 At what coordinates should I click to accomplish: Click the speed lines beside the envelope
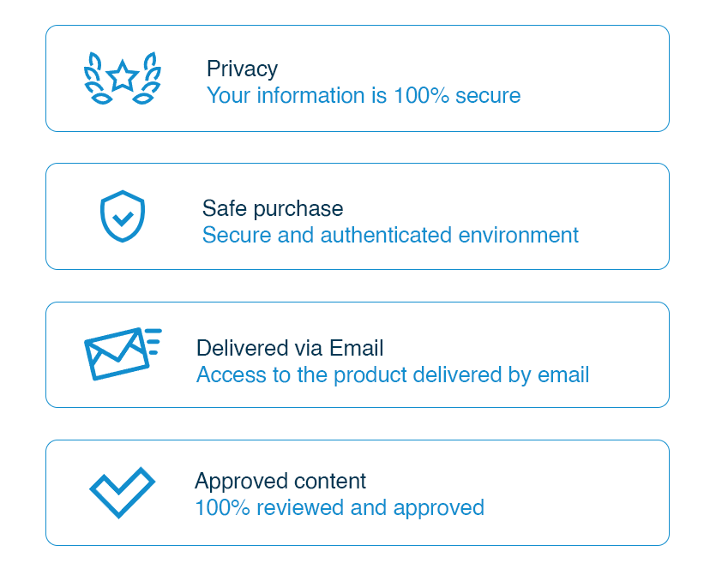pos(153,342)
